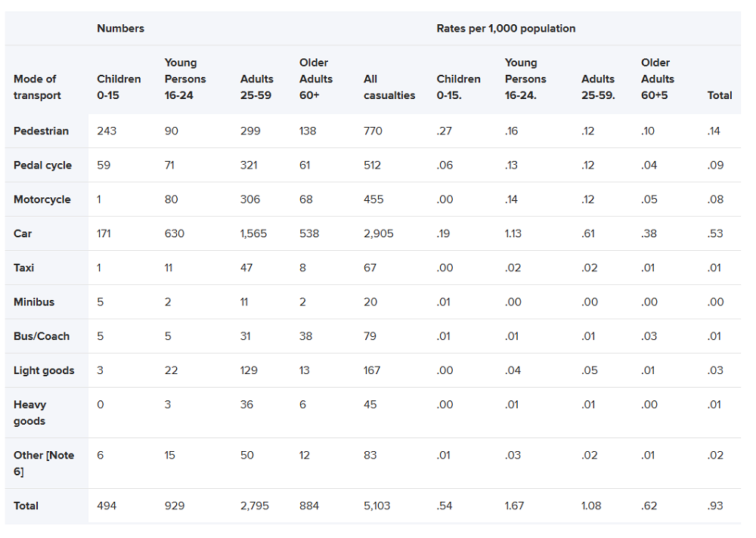Click the Rates per 1,000 population heading
The width and height of the screenshot is (756, 538).
506,29
